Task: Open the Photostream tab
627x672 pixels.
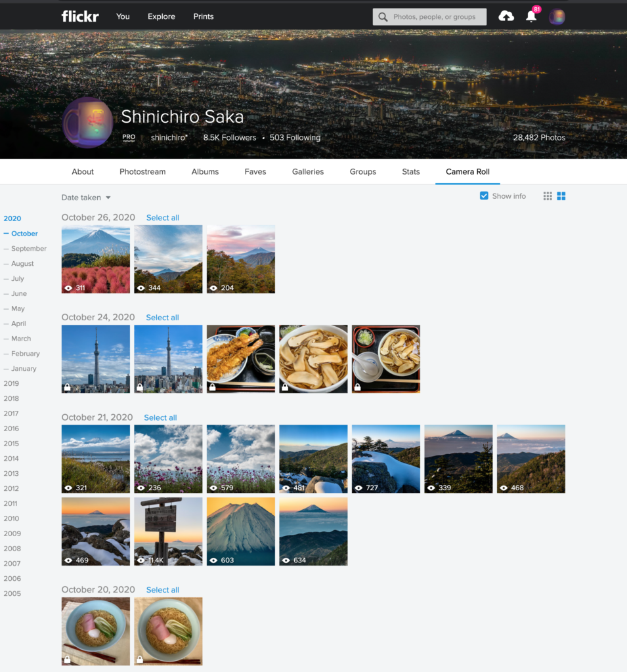Action: [x=142, y=172]
